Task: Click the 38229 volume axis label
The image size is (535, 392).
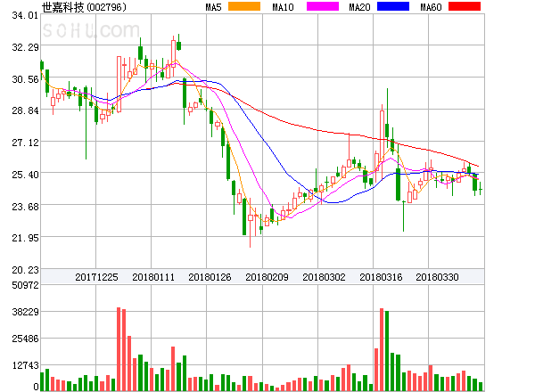Action: 25,312
